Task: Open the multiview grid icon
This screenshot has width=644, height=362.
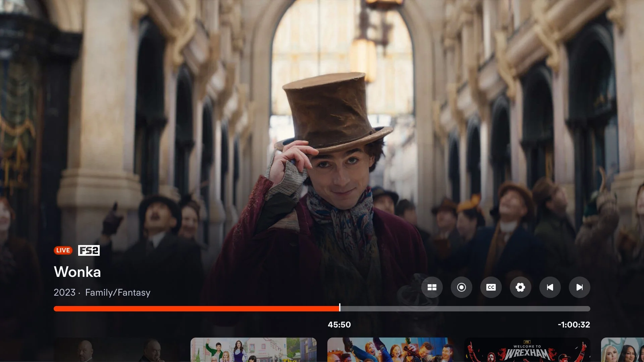Action: (x=432, y=287)
